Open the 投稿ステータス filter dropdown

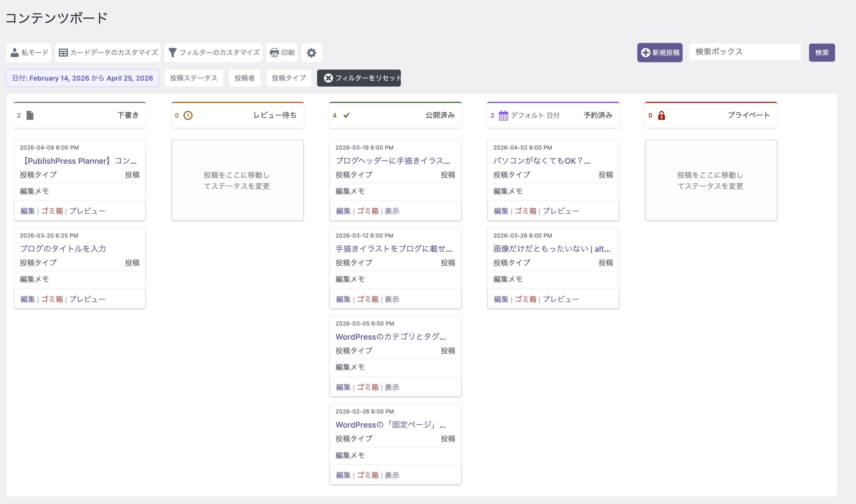[x=194, y=78]
